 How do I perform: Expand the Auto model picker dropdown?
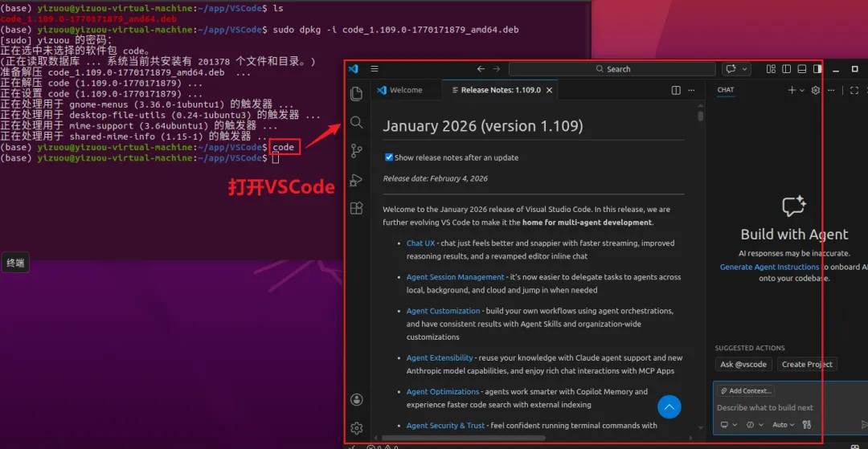click(x=784, y=425)
